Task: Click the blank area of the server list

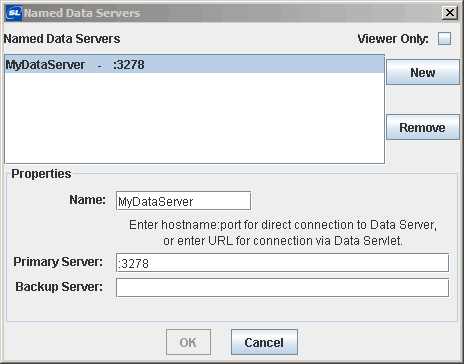Action: point(195,118)
